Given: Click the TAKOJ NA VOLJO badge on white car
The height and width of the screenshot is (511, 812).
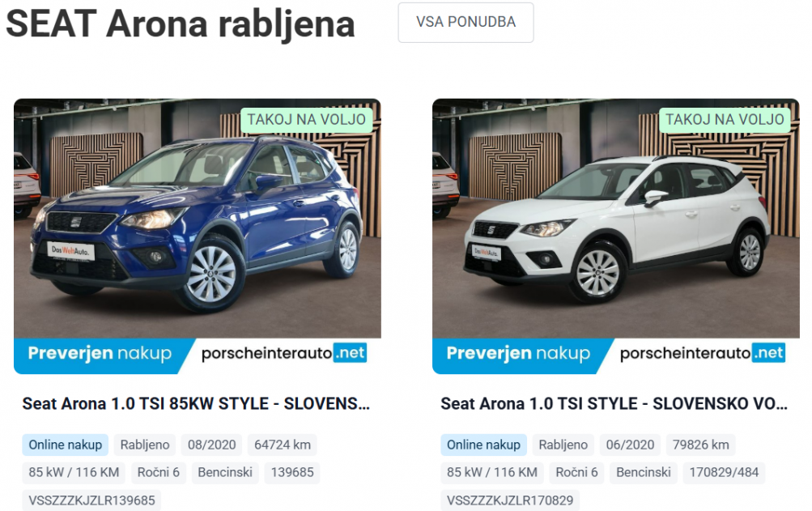Looking at the screenshot, I should [x=725, y=120].
